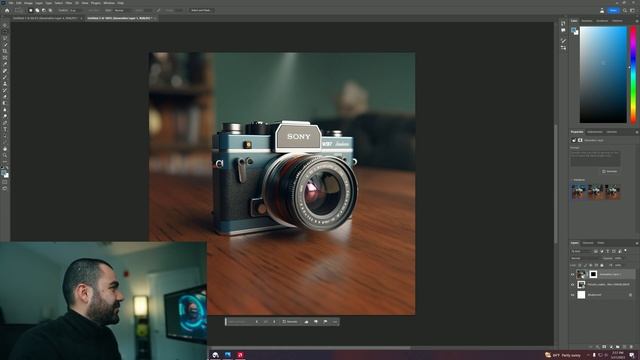
Task: Toggle the layer filter on/off switch
Action: pyautogui.click(x=626, y=251)
